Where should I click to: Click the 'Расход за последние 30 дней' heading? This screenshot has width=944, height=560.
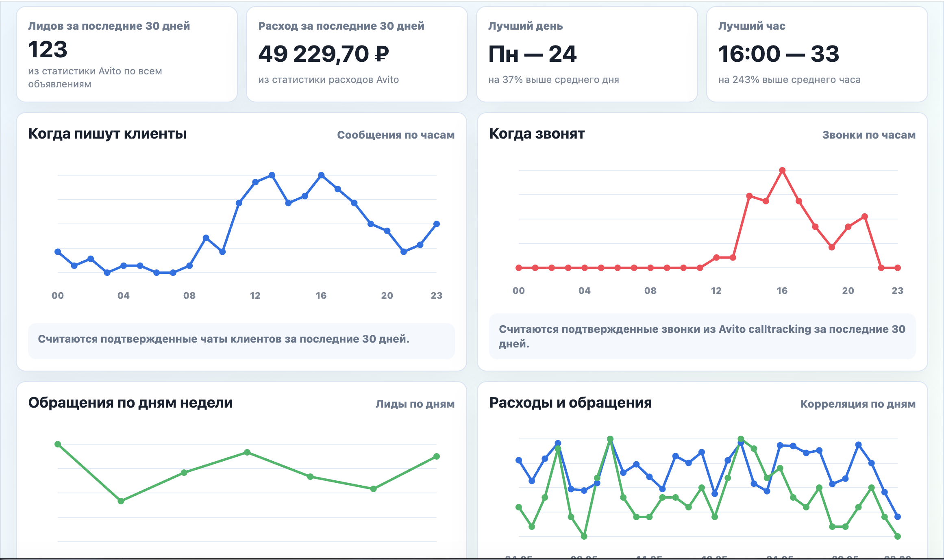341,26
